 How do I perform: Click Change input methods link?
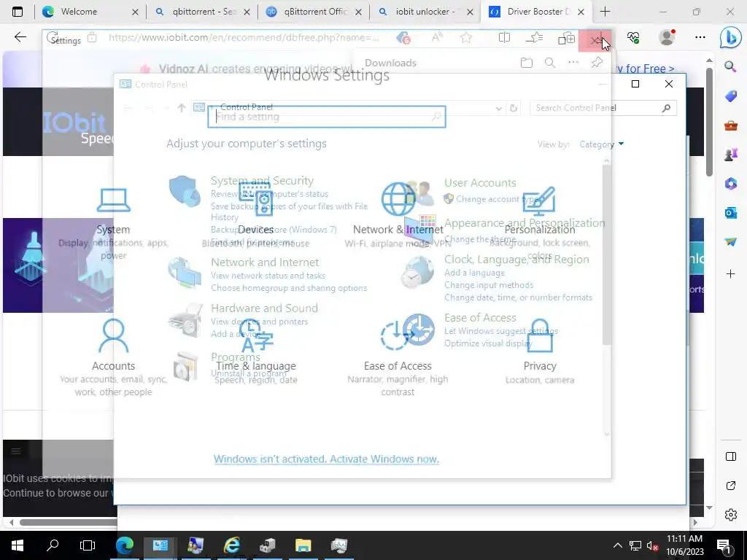coord(489,285)
